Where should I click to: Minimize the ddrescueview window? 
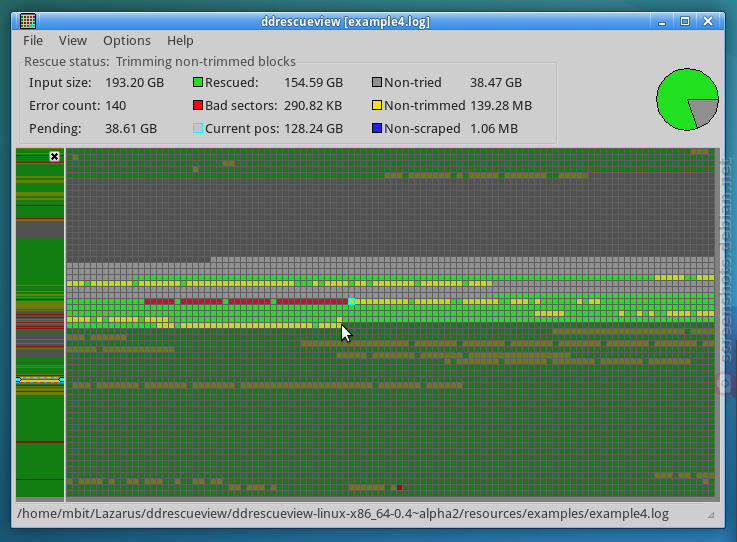click(x=662, y=22)
